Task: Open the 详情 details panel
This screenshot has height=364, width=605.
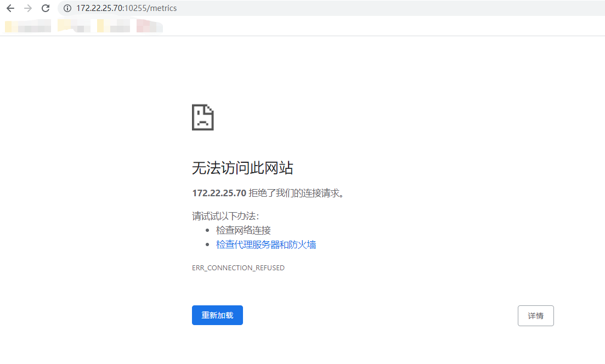Action: [x=535, y=315]
